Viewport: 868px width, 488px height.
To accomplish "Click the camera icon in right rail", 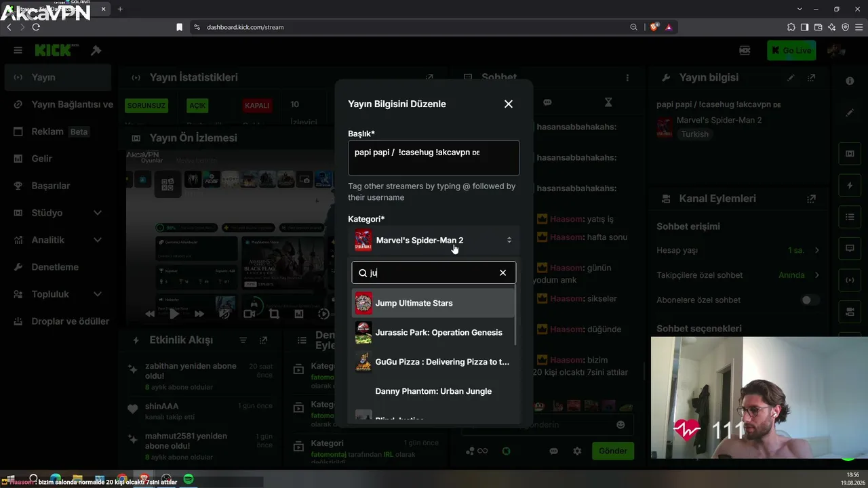I will pyautogui.click(x=850, y=311).
